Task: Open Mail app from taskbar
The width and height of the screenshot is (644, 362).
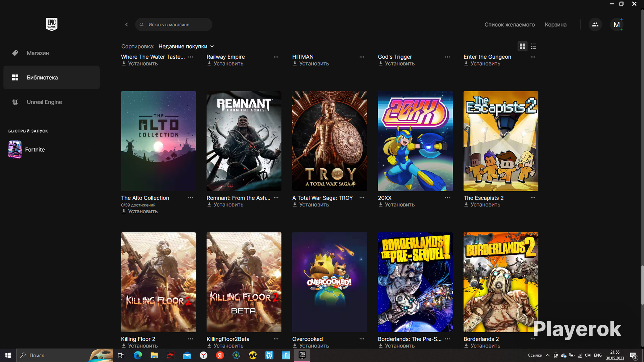Action: coord(187,355)
